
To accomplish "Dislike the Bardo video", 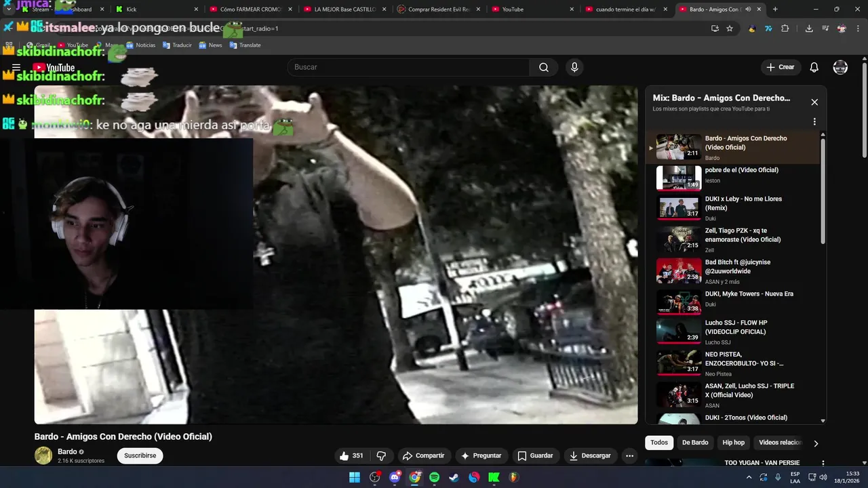I will click(381, 455).
